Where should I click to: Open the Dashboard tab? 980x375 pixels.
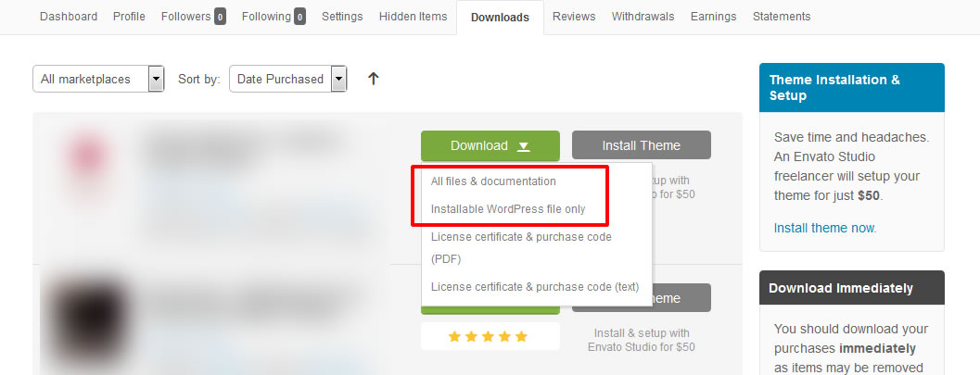click(x=68, y=17)
